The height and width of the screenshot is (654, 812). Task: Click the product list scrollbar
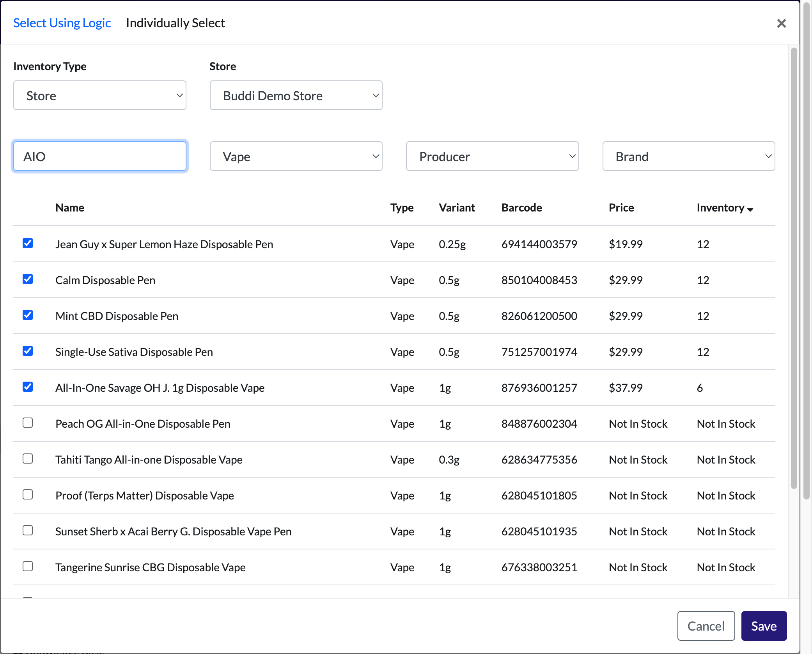(794, 268)
